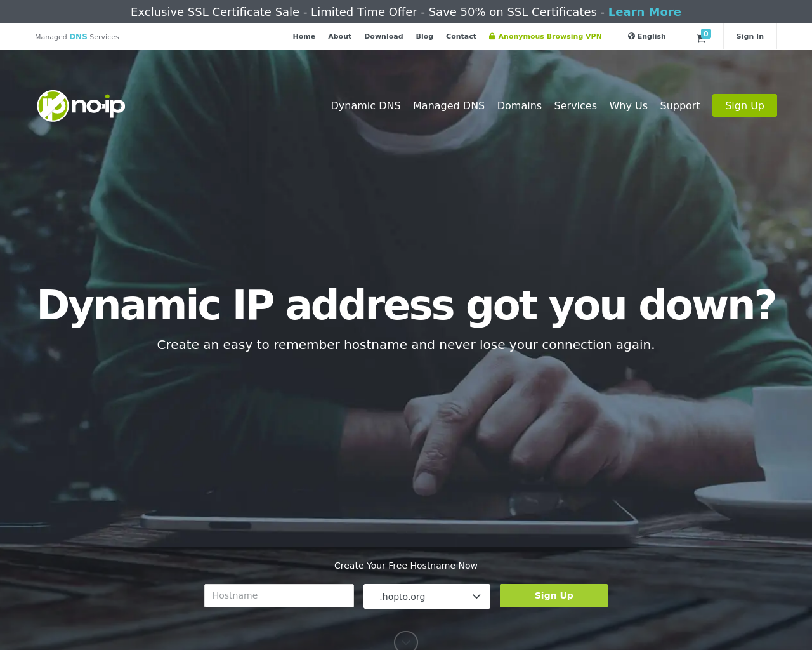Follow the Learn More banner link
812x650 pixels.
click(x=645, y=12)
